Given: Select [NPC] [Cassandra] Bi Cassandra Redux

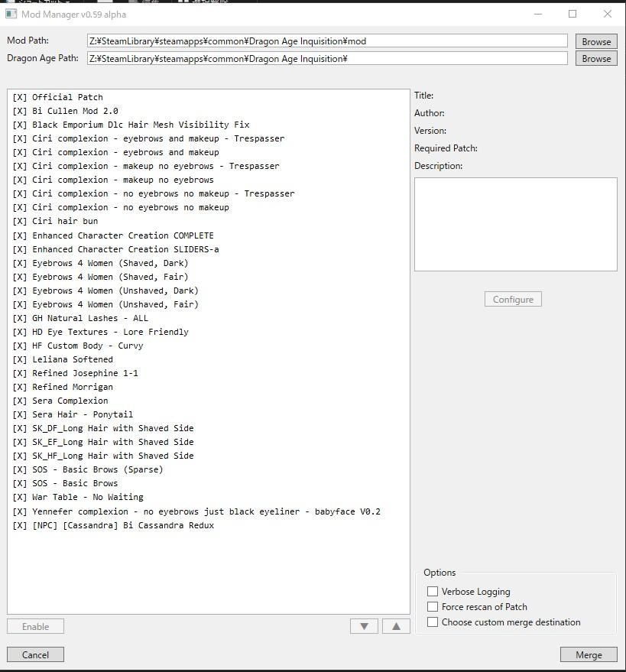Looking at the screenshot, I should pyautogui.click(x=113, y=525).
